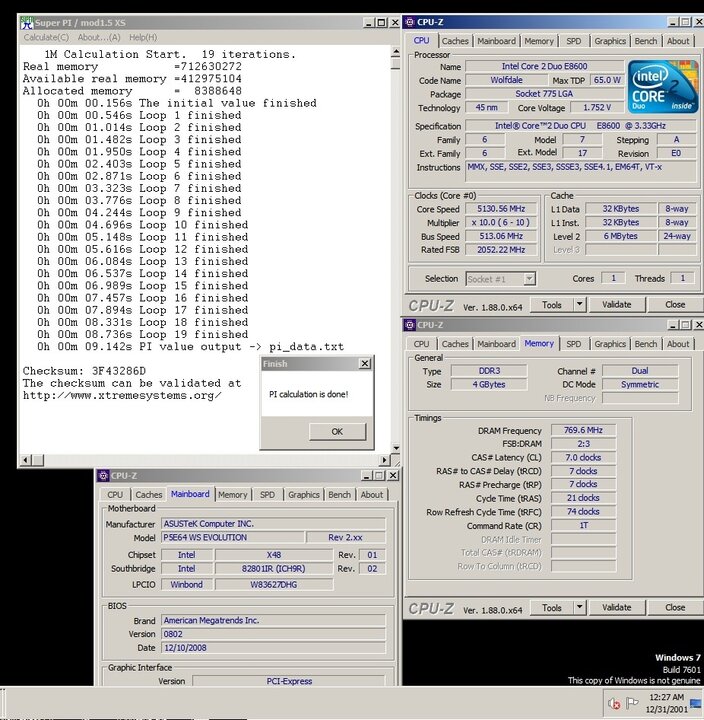This screenshot has width=704, height=720.
Task: Switch to Graphics tab in top CPU-Z window
Action: click(610, 41)
